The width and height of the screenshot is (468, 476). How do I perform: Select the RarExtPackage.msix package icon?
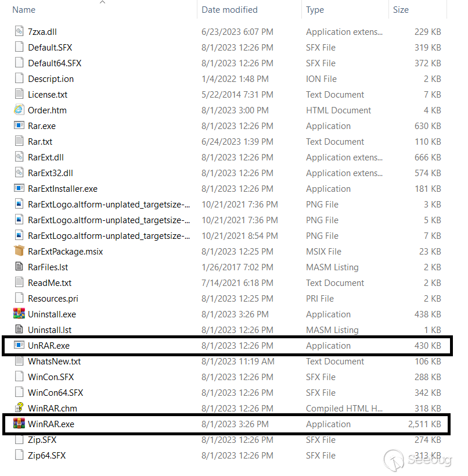pyautogui.click(x=19, y=251)
